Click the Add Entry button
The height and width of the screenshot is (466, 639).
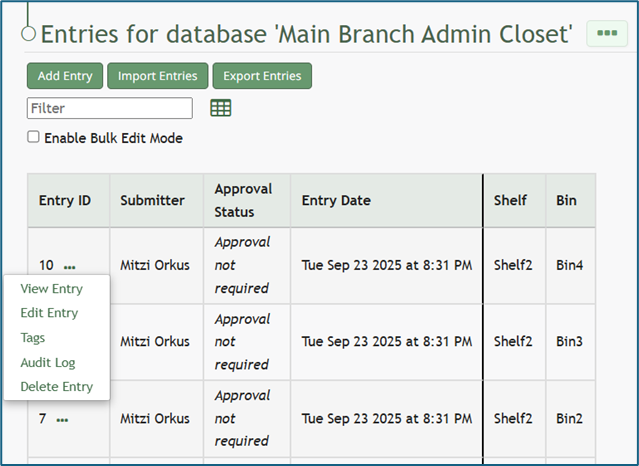pos(65,76)
